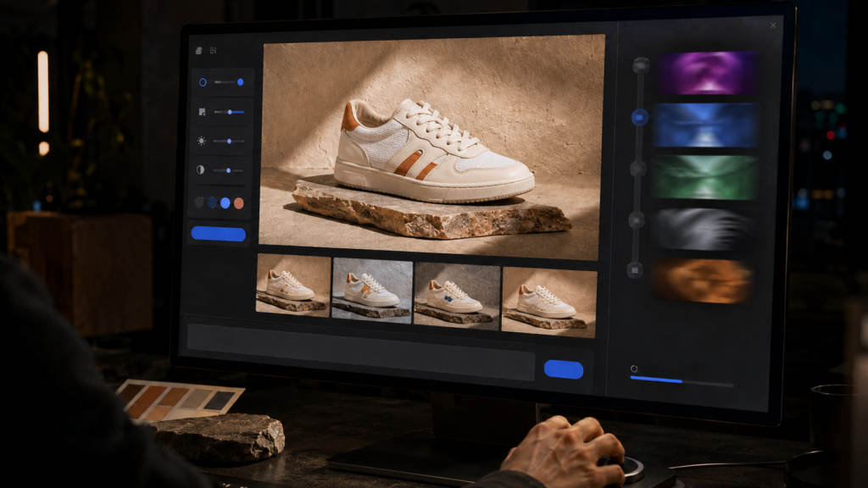Click the image frame icon beside the layers icon

click(x=213, y=50)
